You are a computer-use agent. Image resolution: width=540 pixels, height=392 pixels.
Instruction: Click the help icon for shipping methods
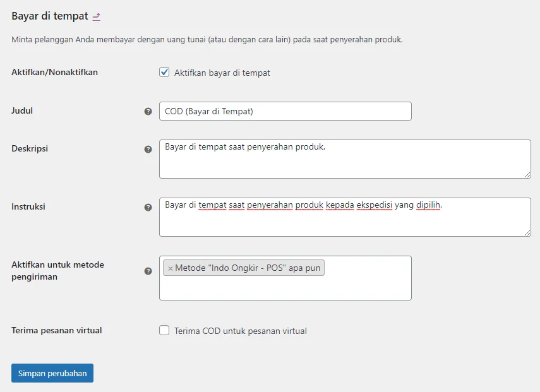point(148,270)
